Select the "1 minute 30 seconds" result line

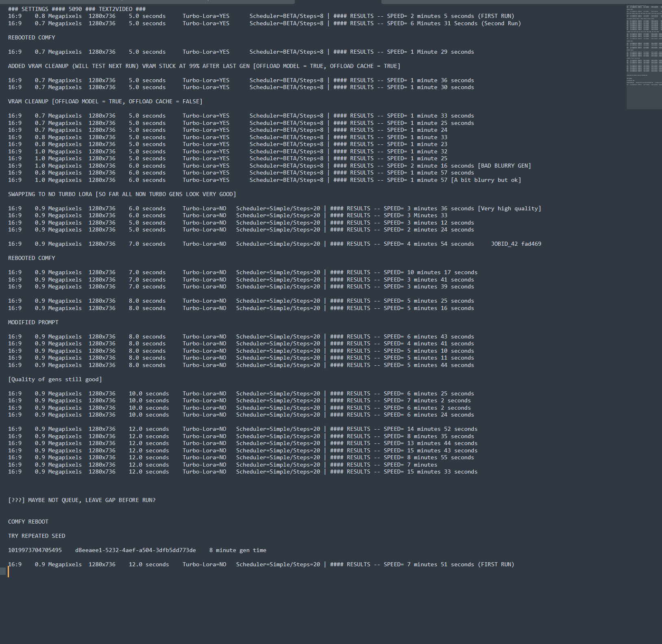[x=442, y=87]
